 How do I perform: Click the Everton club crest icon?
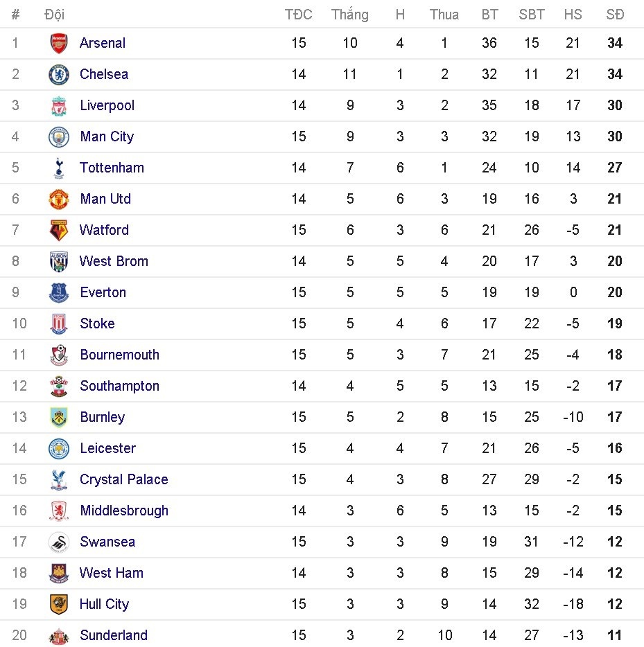(x=59, y=292)
